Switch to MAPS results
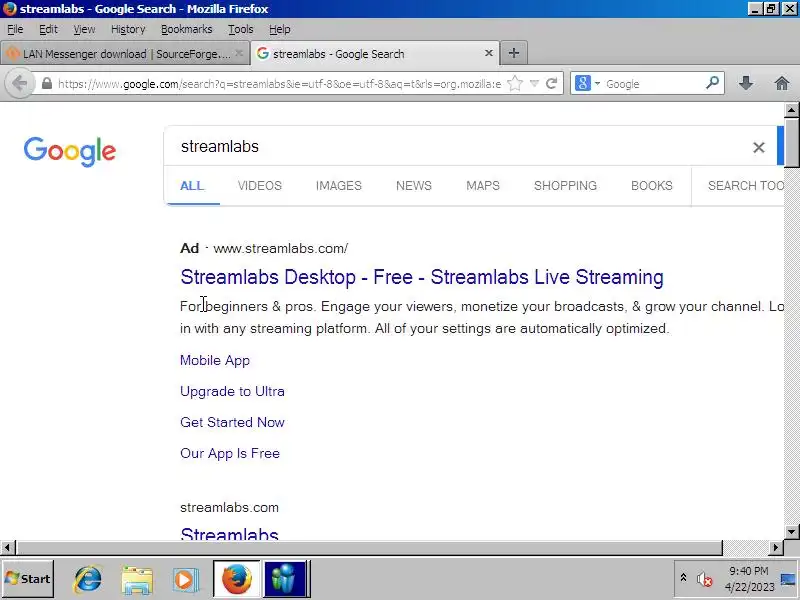The height and width of the screenshot is (600, 800). tap(483, 186)
